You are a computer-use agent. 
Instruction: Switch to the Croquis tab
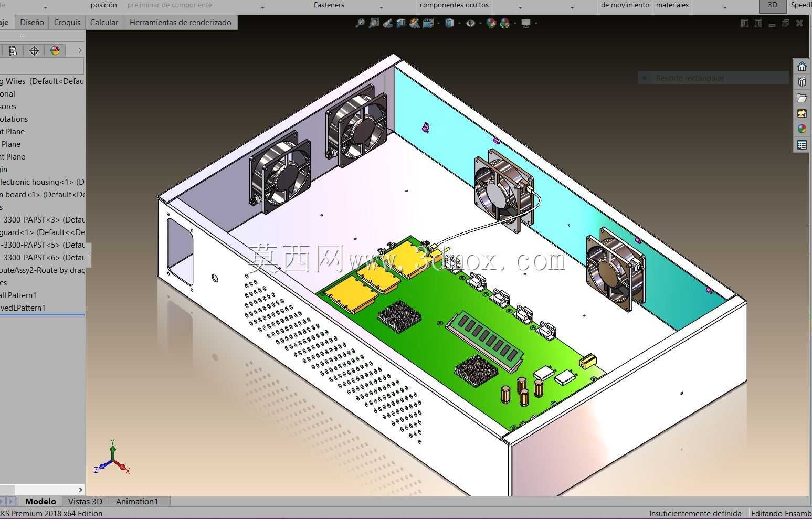coord(67,23)
